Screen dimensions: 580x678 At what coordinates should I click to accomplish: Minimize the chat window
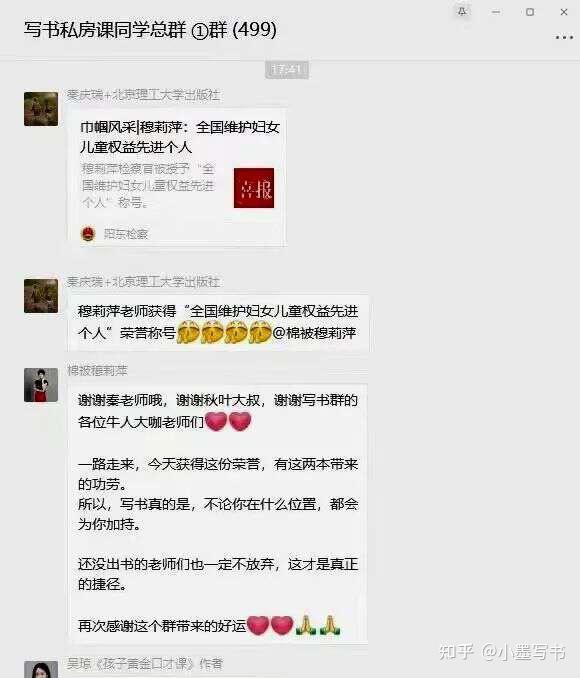[x=496, y=12]
